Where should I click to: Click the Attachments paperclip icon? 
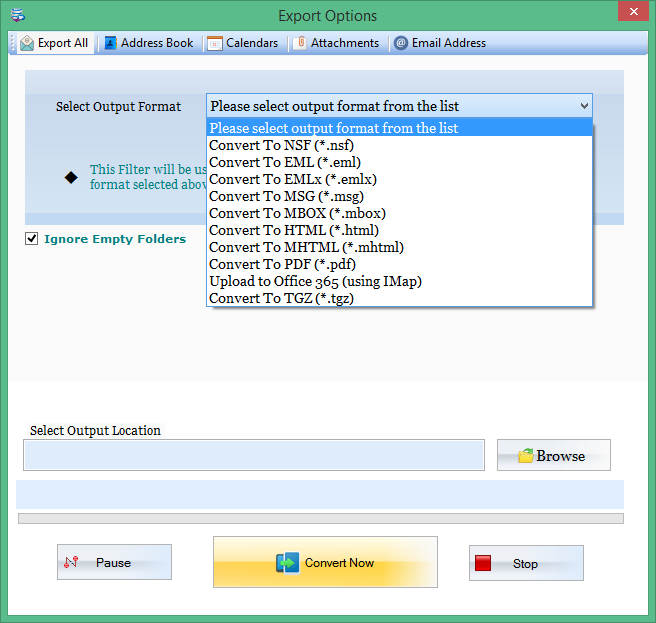[300, 43]
